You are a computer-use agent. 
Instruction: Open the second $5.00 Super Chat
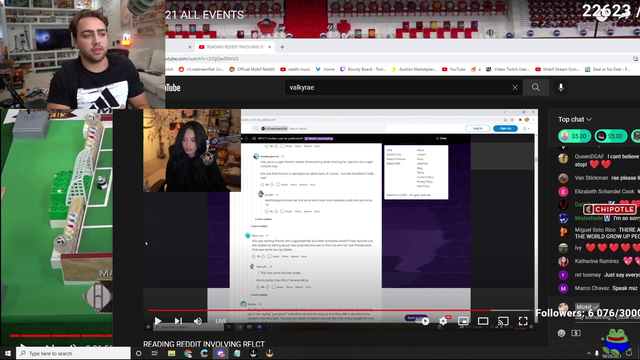click(x=611, y=136)
